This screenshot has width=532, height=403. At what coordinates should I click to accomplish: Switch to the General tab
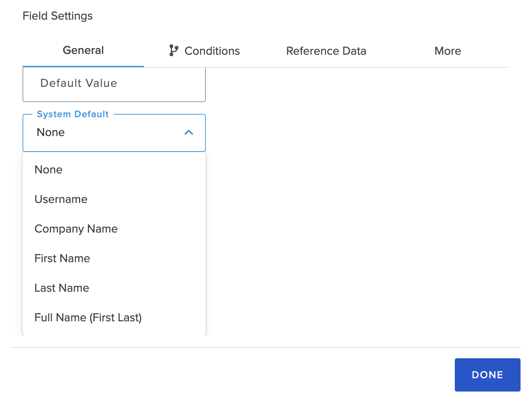click(x=83, y=51)
